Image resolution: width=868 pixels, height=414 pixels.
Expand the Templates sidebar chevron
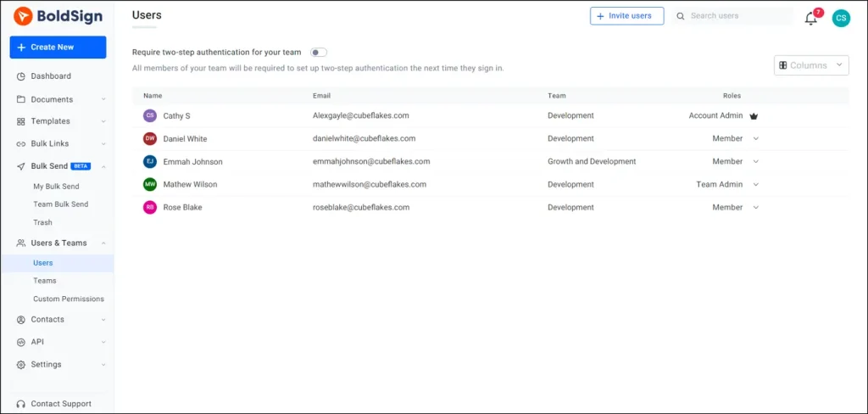tap(103, 121)
